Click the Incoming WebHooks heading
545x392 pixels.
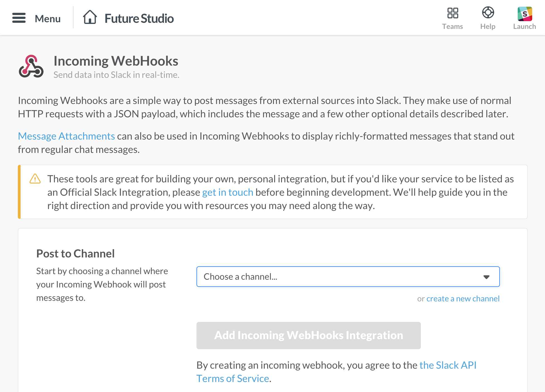[116, 61]
